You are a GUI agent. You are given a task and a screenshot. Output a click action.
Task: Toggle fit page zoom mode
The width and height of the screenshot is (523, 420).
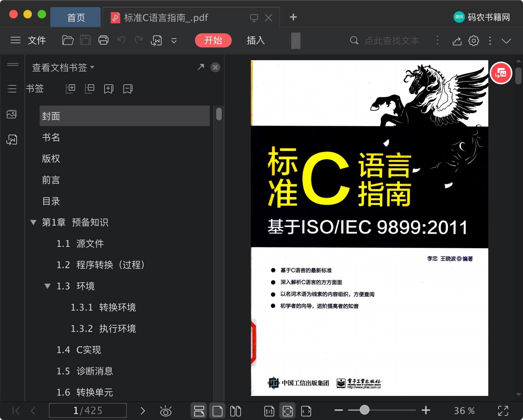288,411
